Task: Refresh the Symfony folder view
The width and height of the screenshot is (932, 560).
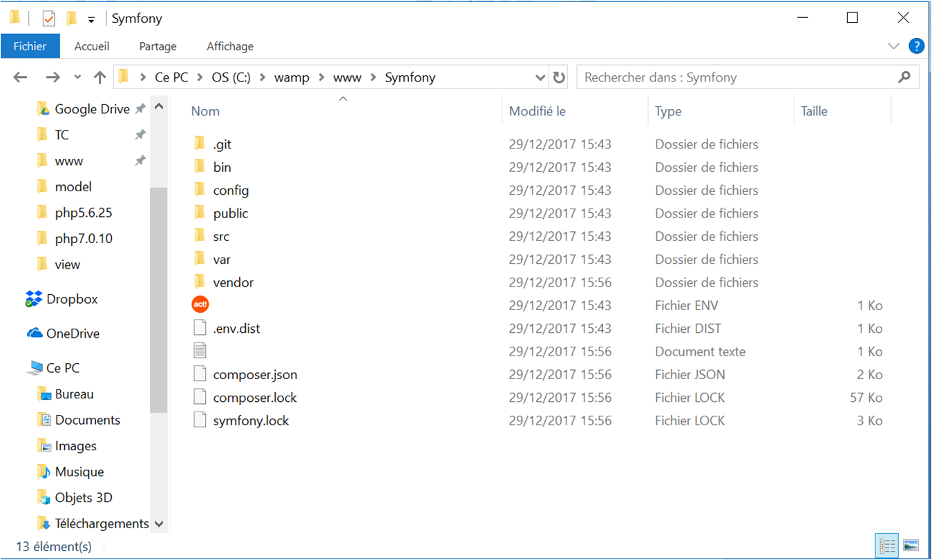Action: click(x=559, y=77)
